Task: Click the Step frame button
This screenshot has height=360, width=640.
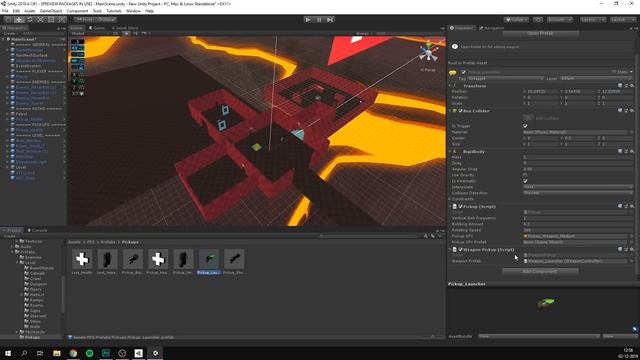Action: [x=330, y=20]
